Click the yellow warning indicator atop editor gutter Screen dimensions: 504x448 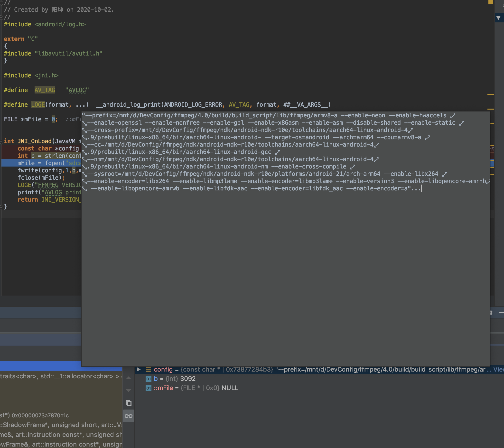click(491, 2)
